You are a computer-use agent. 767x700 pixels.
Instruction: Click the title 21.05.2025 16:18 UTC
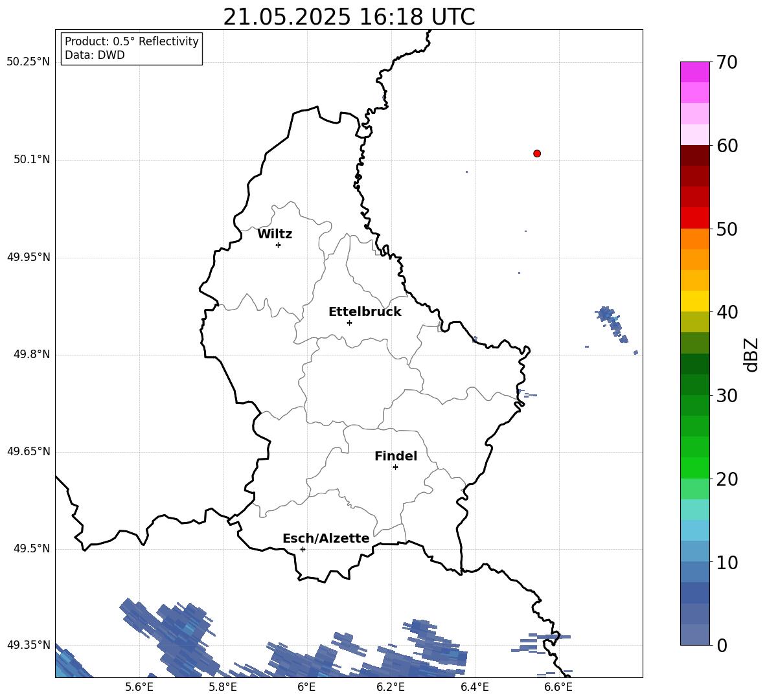pos(349,17)
